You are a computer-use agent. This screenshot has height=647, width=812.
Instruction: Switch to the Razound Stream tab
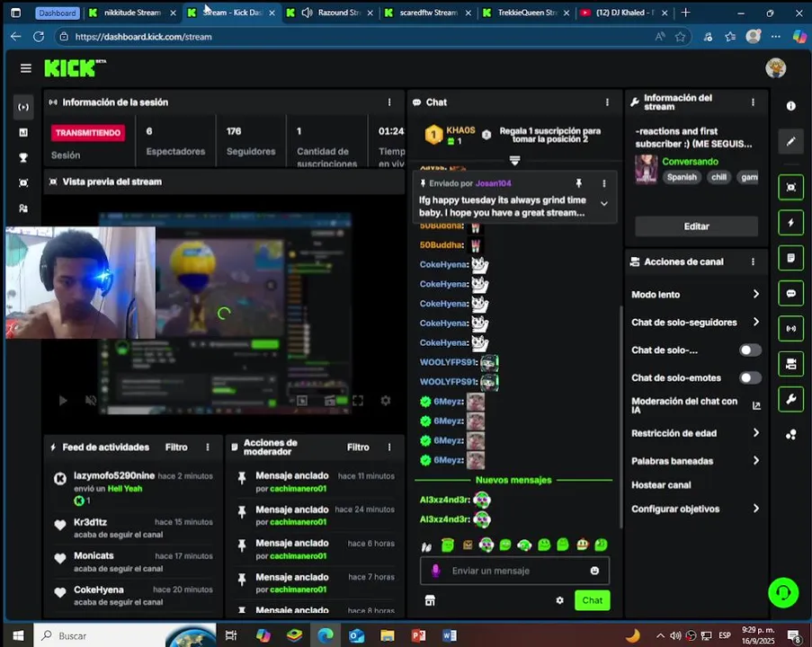(332, 13)
